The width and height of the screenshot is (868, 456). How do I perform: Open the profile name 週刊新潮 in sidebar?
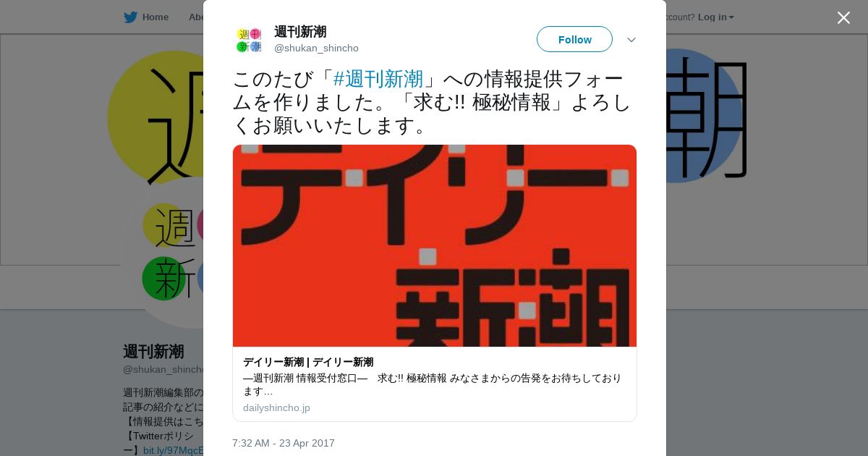coord(153,352)
